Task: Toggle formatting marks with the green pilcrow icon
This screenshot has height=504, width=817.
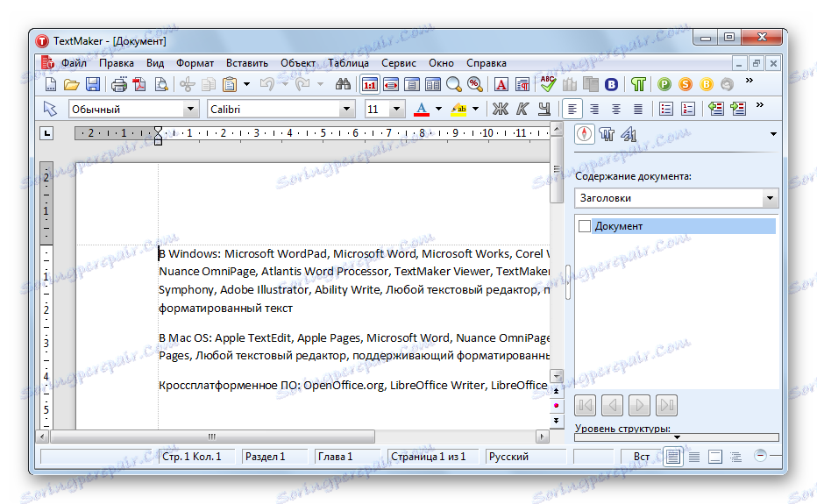Action: coord(638,84)
